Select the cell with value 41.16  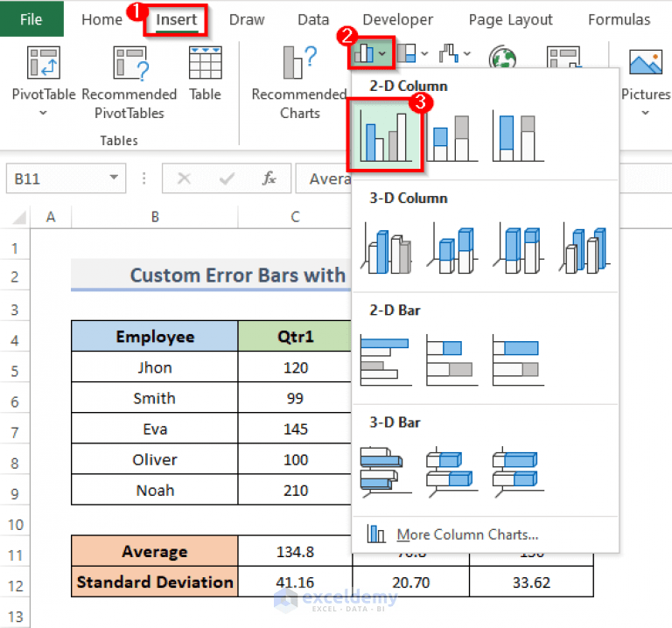coord(295,583)
